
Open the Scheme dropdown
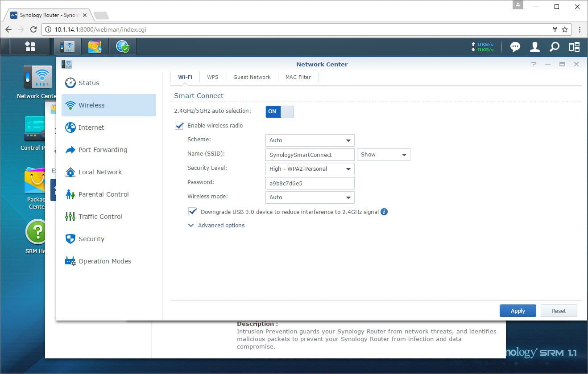pos(310,140)
